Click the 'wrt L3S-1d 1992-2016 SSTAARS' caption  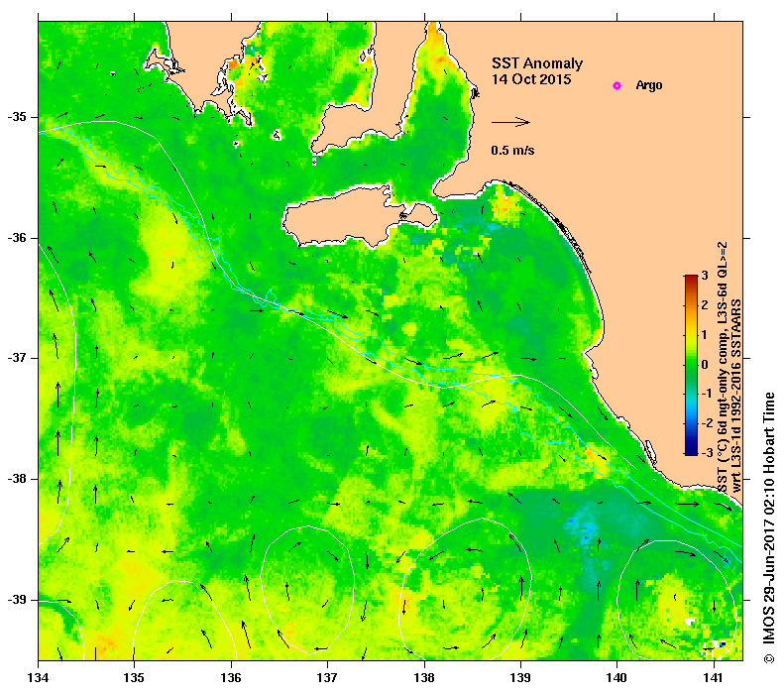(x=737, y=396)
